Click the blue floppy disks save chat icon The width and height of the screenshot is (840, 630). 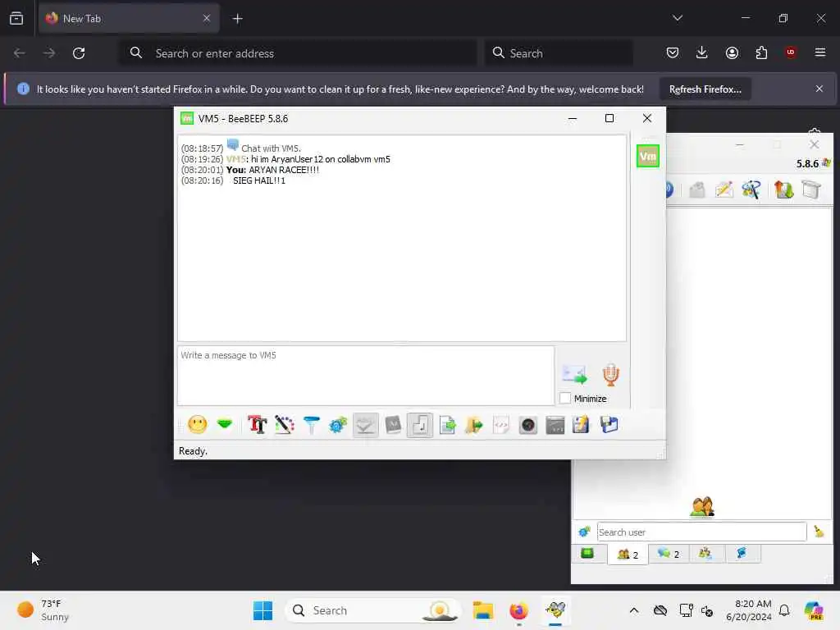tap(609, 425)
